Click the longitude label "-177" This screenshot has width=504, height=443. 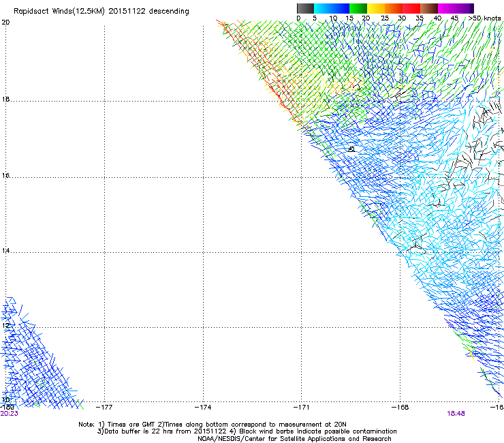tap(104, 408)
